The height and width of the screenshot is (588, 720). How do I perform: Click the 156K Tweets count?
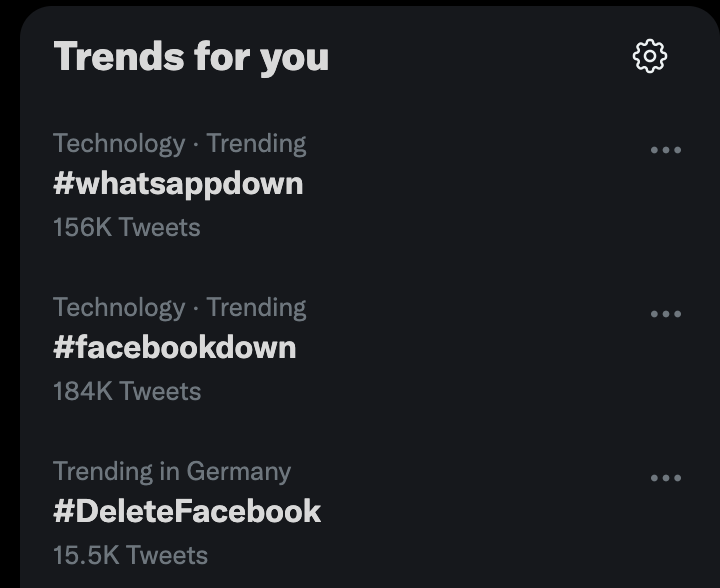pyautogui.click(x=127, y=227)
